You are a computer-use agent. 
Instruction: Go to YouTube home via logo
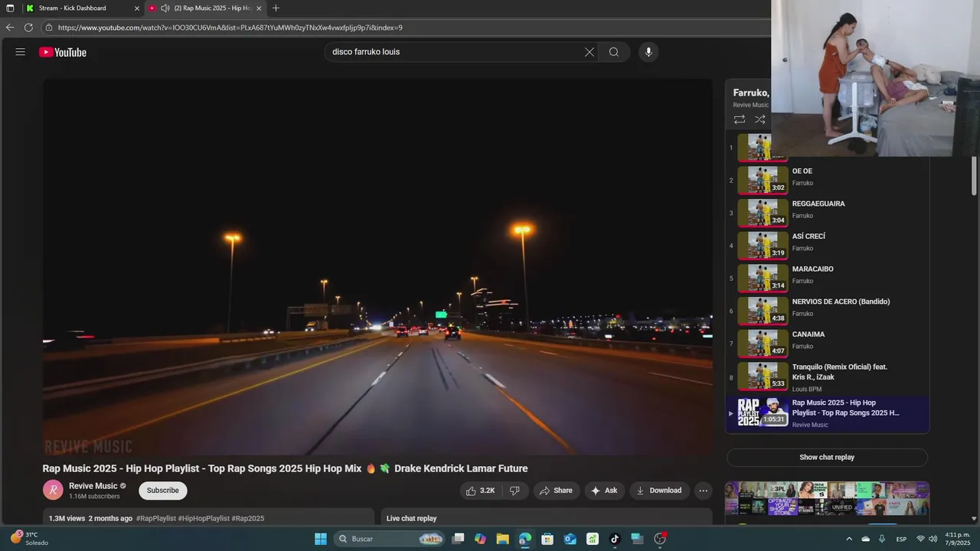pyautogui.click(x=63, y=52)
